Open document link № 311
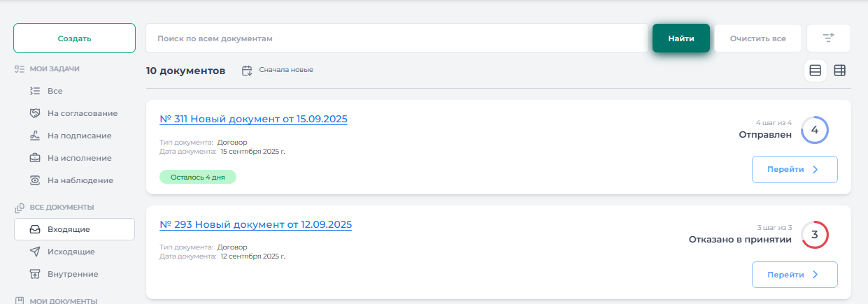This screenshot has height=304, width=868. 253,119
